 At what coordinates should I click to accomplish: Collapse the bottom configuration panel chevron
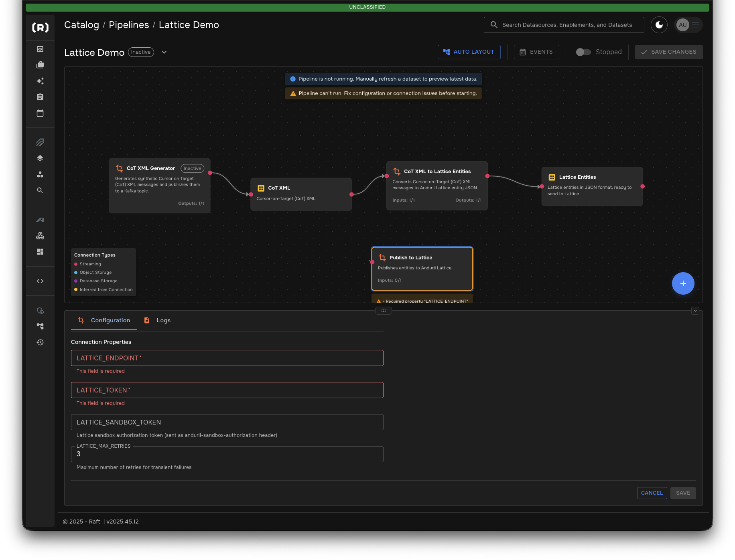695,311
